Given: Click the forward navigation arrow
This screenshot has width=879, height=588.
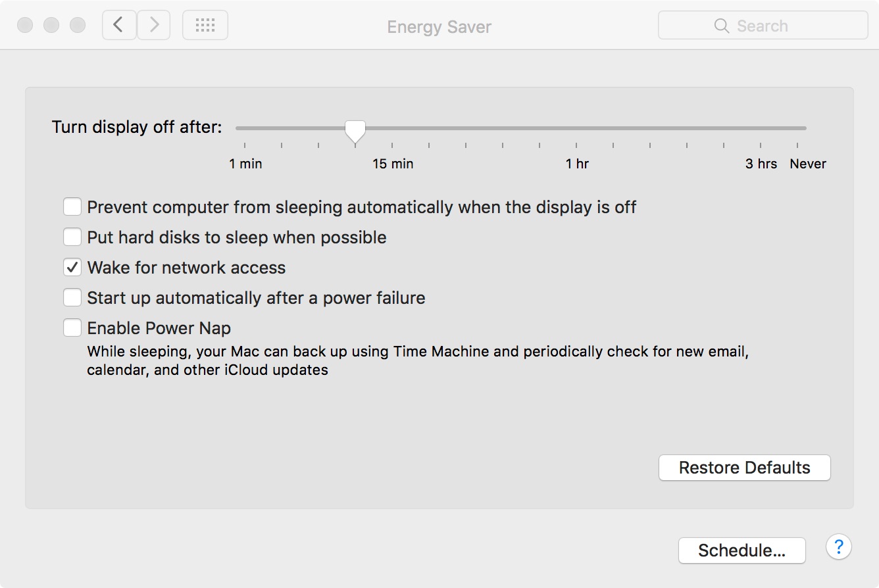Looking at the screenshot, I should coord(154,25).
